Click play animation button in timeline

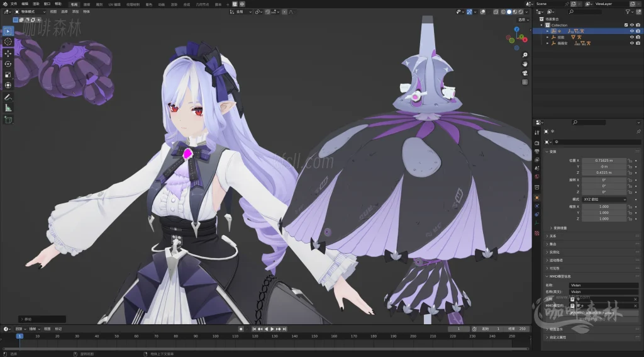(x=272, y=329)
